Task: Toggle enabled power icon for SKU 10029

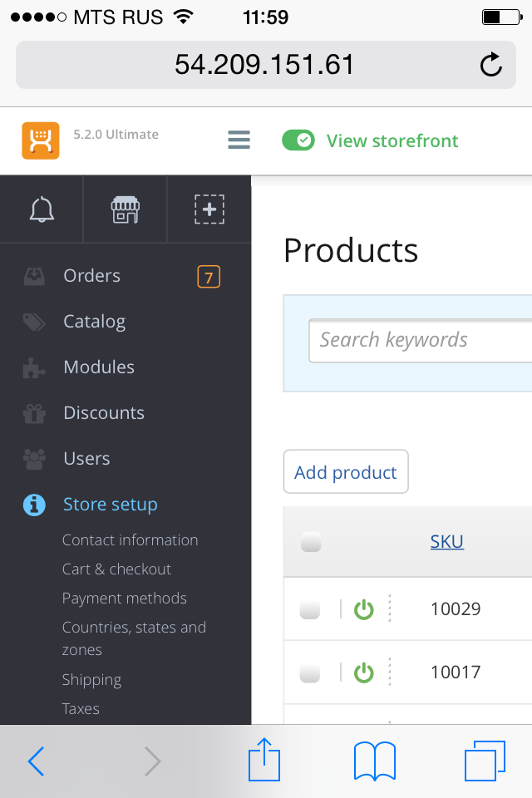Action: point(364,609)
